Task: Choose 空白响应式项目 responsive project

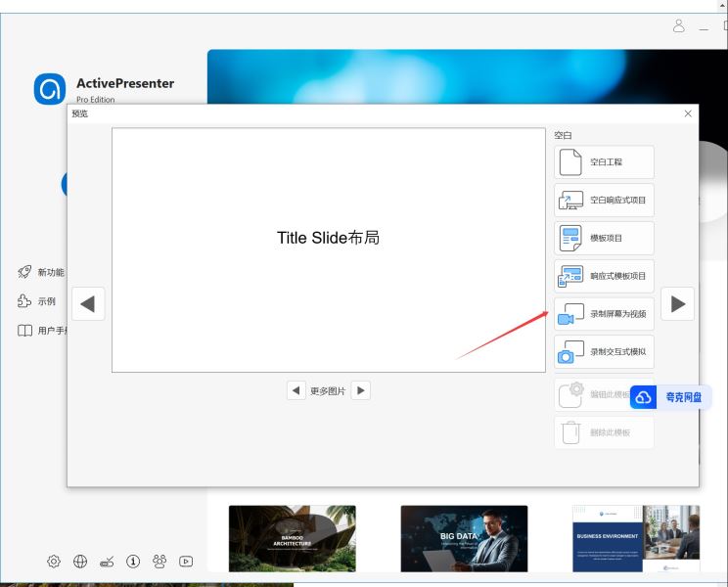Action: (604, 200)
